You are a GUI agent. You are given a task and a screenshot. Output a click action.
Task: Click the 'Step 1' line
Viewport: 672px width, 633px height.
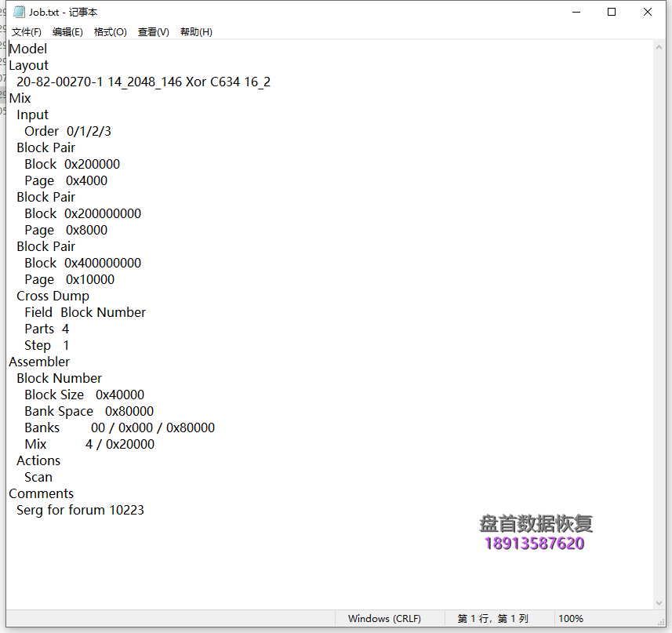pos(47,345)
